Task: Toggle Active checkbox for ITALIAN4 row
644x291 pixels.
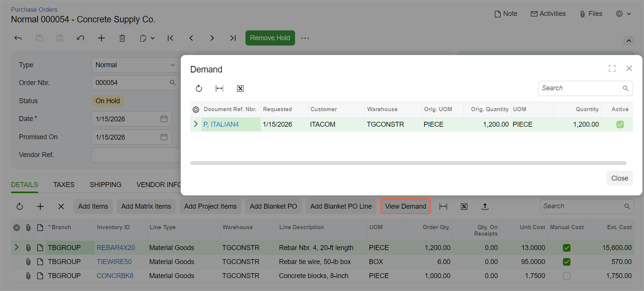Action: coord(620,124)
